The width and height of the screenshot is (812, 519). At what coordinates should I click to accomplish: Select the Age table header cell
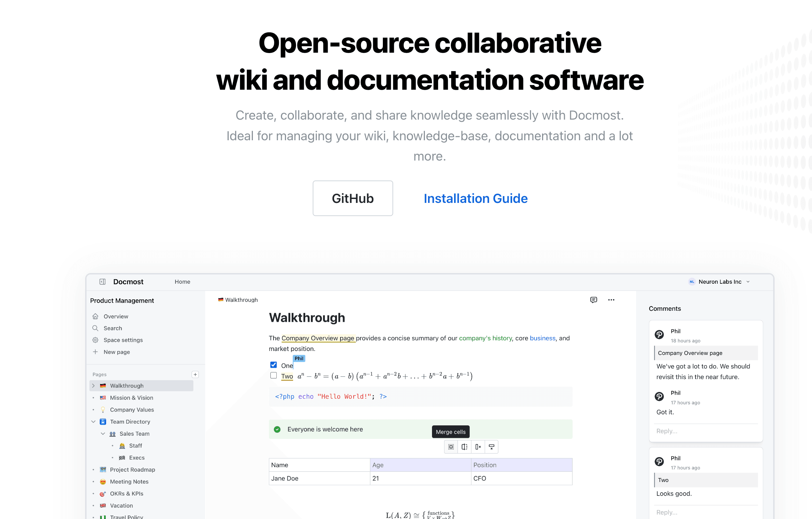click(x=421, y=465)
